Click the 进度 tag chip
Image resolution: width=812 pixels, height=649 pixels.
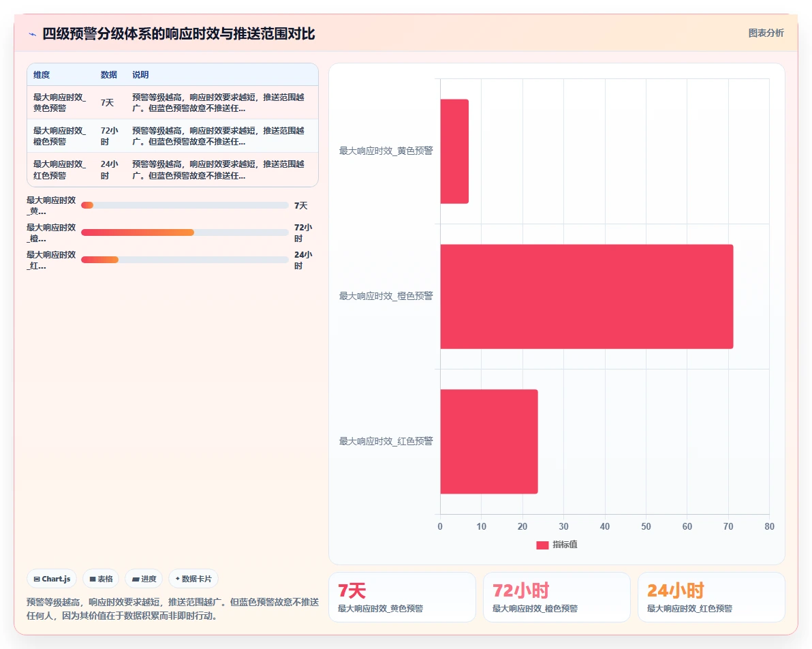[144, 579]
